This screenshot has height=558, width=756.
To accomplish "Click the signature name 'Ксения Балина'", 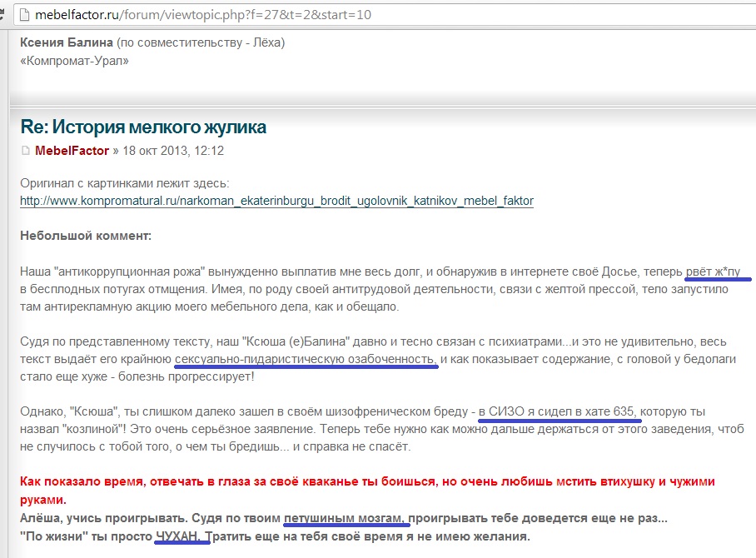I will pos(67,42).
